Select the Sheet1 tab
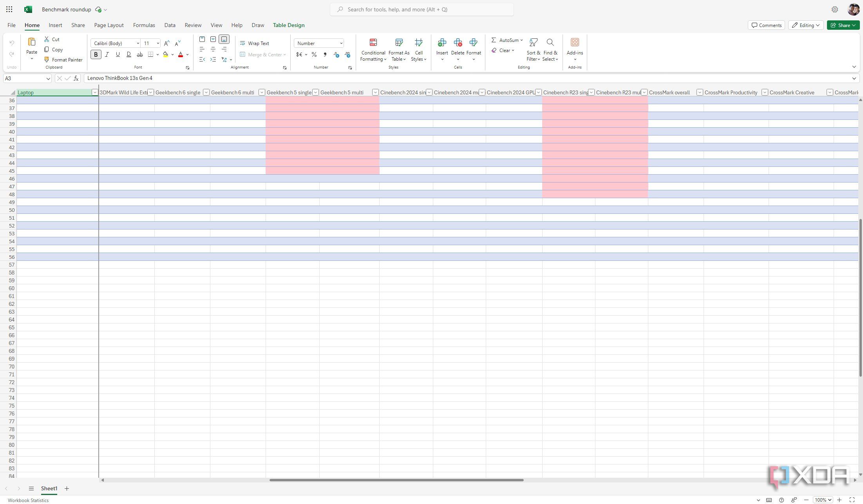The height and width of the screenshot is (504, 863). point(49,488)
